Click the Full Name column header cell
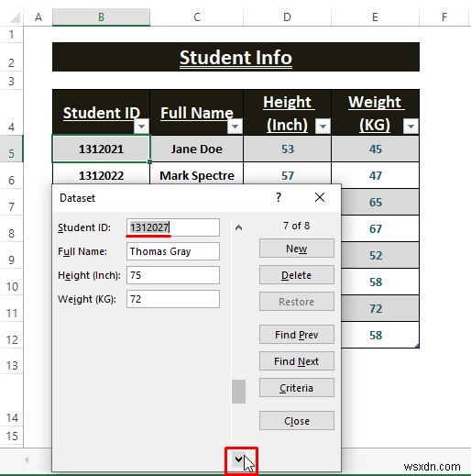Viewport: 471px width, 476px height. tap(197, 112)
